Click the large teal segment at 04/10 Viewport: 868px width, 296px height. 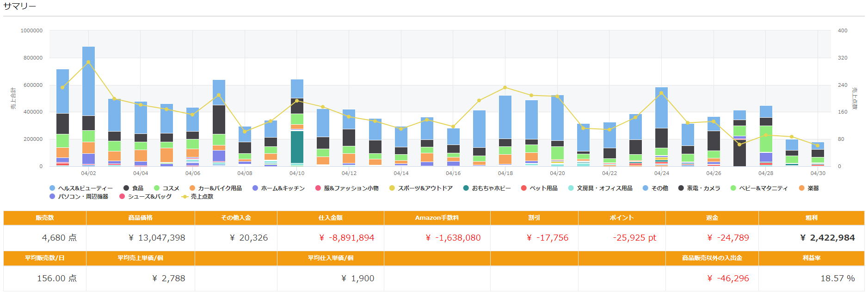[297, 147]
